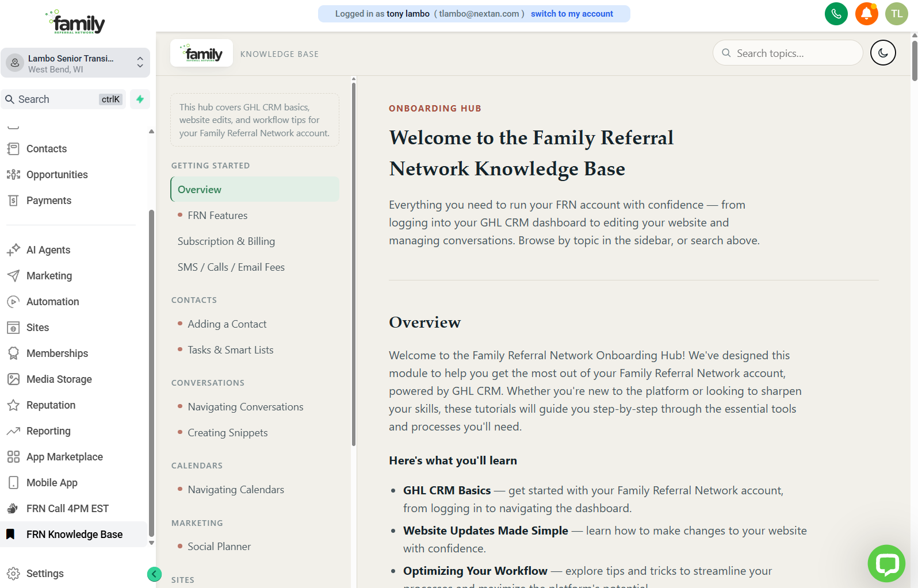The width and height of the screenshot is (918, 588).
Task: Click the AI Agents sparkle icon
Action: coord(13,250)
